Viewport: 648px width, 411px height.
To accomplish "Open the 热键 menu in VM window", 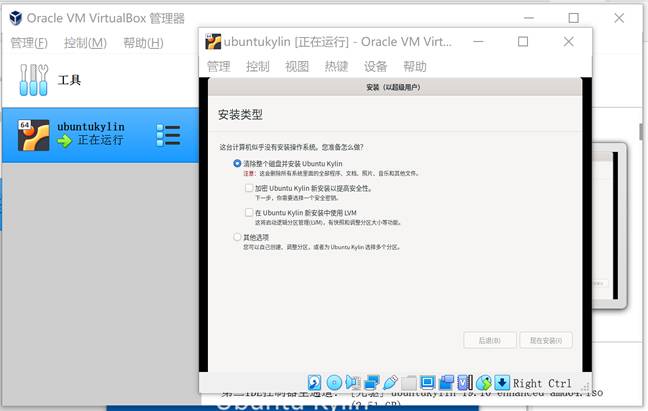I will (336, 66).
